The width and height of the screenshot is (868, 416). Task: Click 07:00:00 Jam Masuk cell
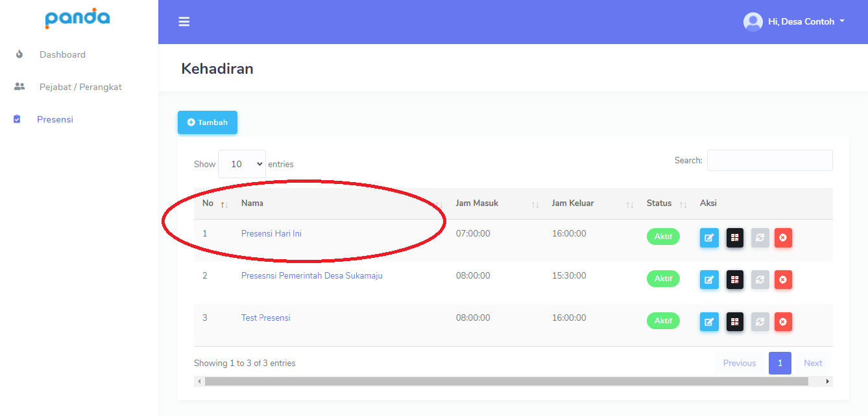(473, 234)
